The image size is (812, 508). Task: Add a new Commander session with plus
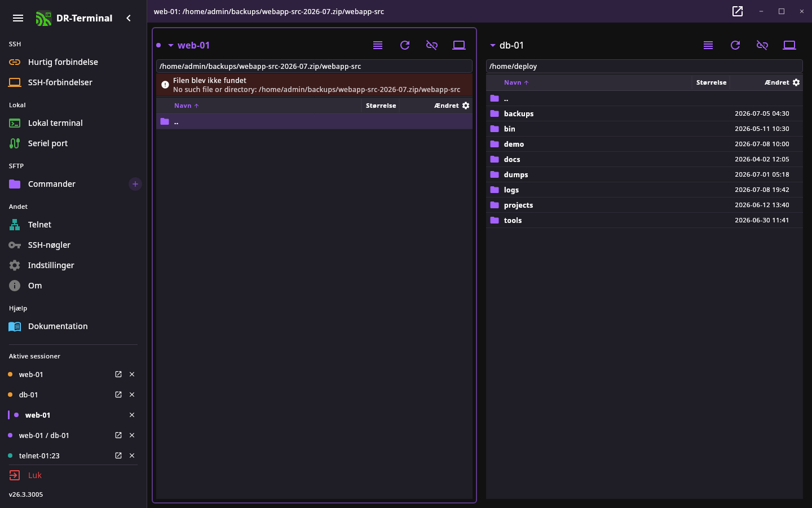click(135, 184)
